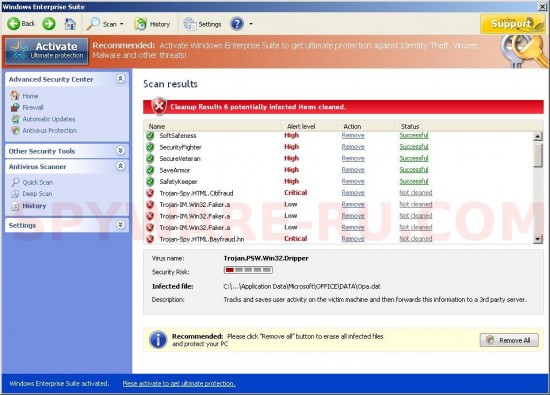This screenshot has width=550, height=395.
Task: Click Remove link for SecurityFighter
Action: click(353, 147)
